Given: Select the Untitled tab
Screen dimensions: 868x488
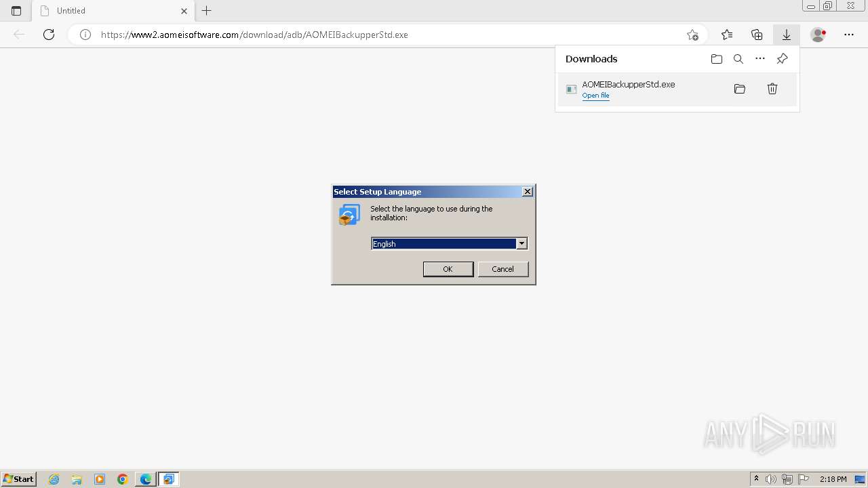Looking at the screenshot, I should [112, 11].
